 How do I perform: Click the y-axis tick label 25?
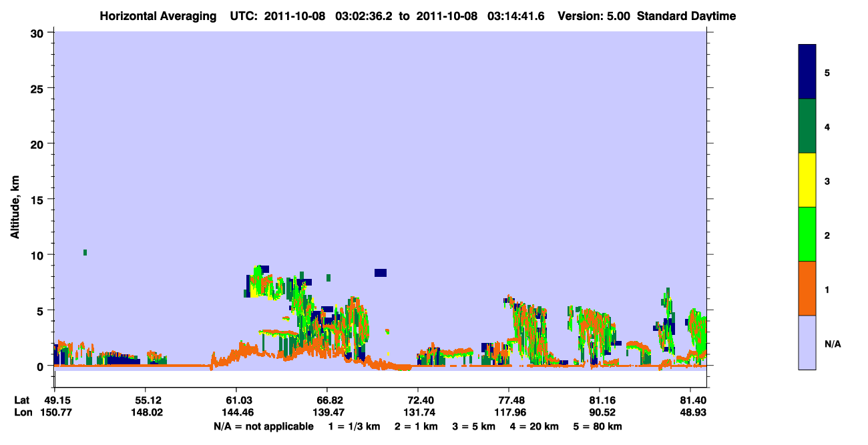[39, 88]
